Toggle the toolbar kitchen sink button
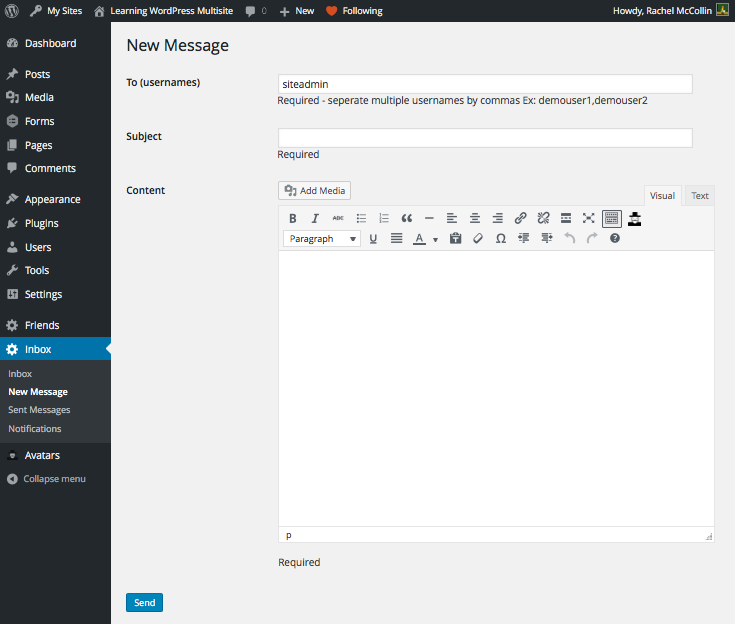This screenshot has height=624, width=735. [612, 218]
